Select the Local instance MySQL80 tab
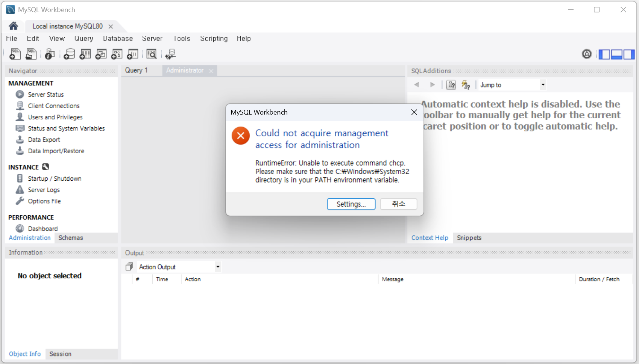Viewport: 639px width, 364px height. (68, 26)
